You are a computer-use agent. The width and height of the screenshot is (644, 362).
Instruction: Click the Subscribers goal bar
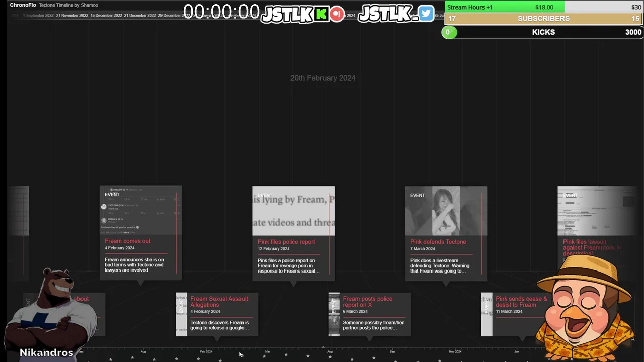click(x=544, y=19)
